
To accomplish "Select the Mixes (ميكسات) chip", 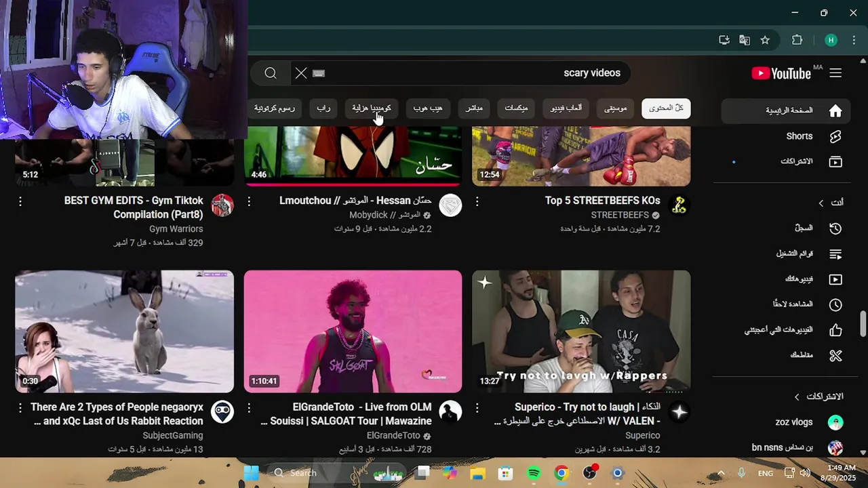I will point(516,108).
